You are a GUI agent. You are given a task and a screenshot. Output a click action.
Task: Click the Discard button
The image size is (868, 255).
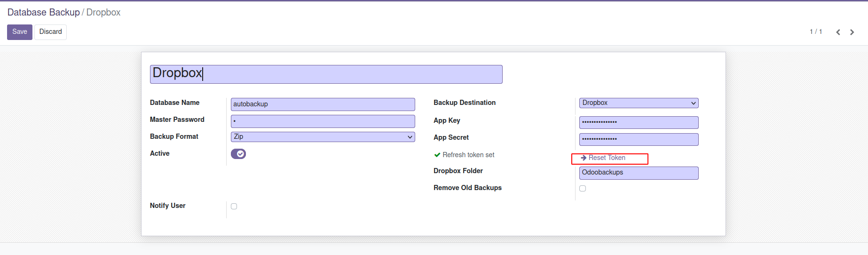pyautogui.click(x=50, y=32)
